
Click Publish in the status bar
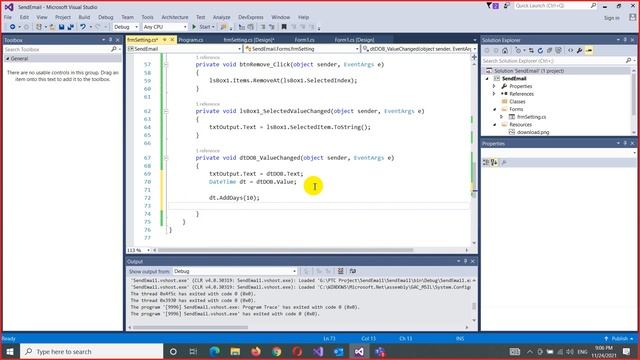click(x=620, y=339)
